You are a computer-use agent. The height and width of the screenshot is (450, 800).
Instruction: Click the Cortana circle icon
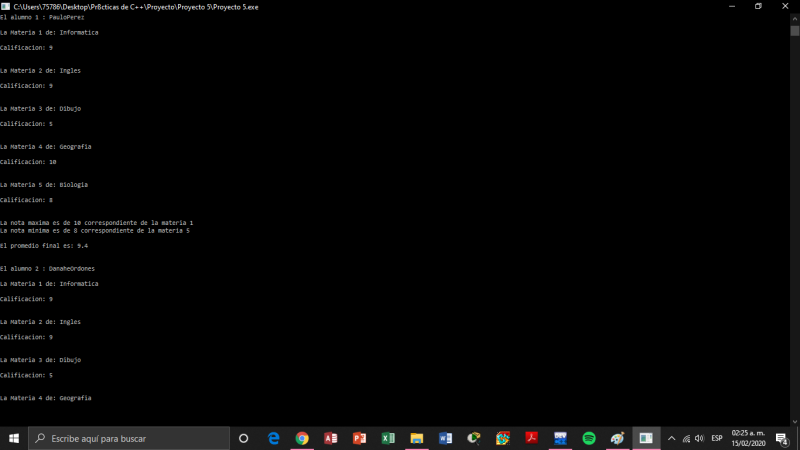pyautogui.click(x=244, y=438)
